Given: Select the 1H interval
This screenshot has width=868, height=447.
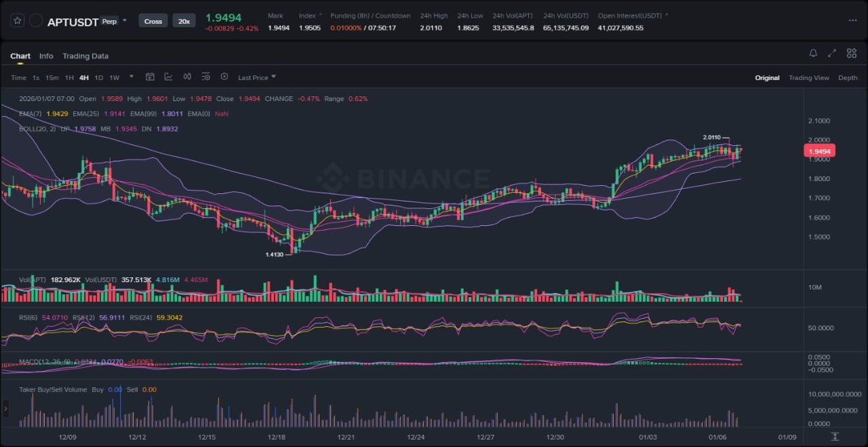Looking at the screenshot, I should 69,78.
